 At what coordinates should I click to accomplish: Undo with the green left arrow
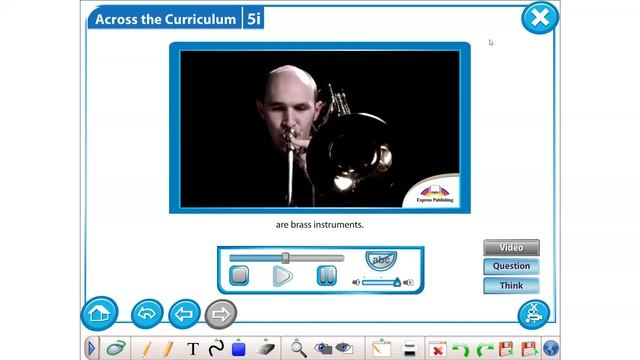point(461,350)
